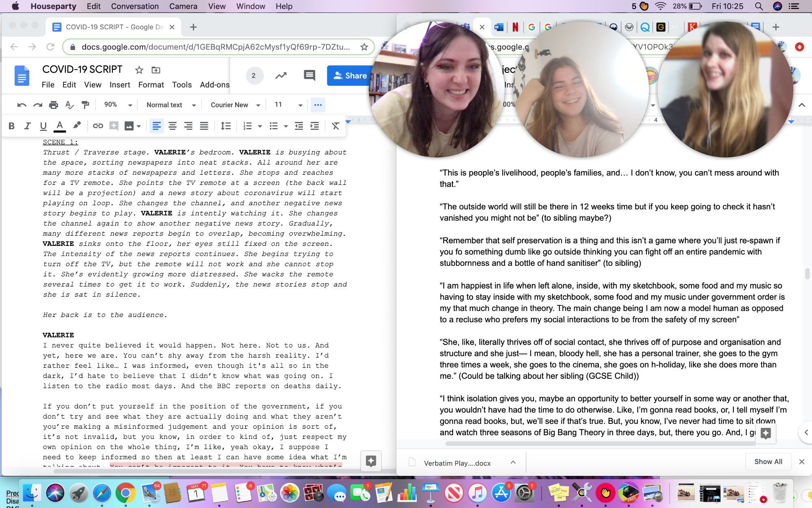
Task: Open the activity dashboard trend icon
Action: pos(281,76)
